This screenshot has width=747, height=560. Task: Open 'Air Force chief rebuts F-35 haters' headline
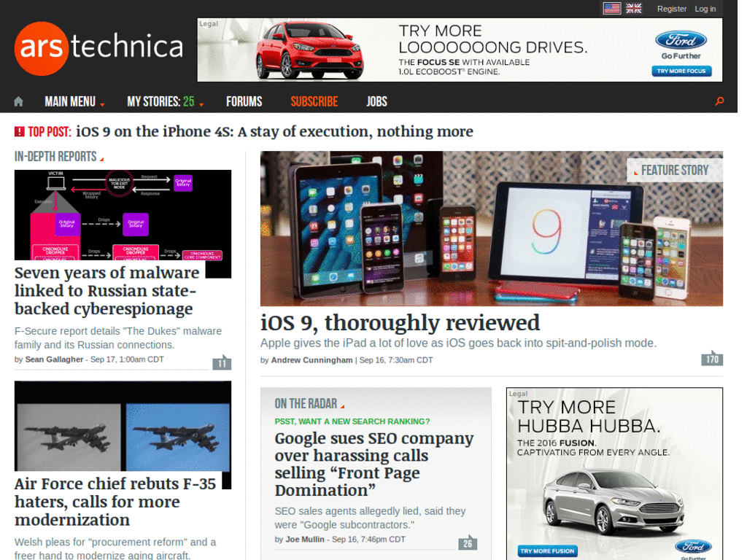115,502
